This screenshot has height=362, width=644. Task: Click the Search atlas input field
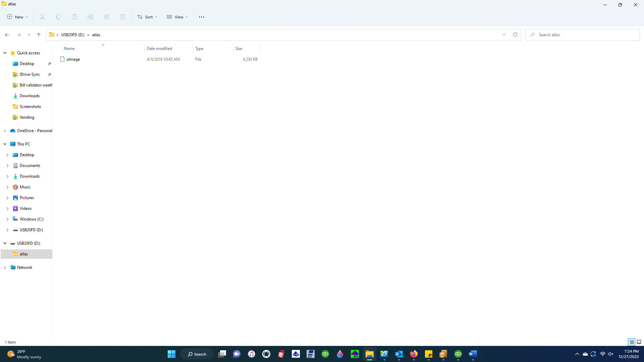[584, 35]
